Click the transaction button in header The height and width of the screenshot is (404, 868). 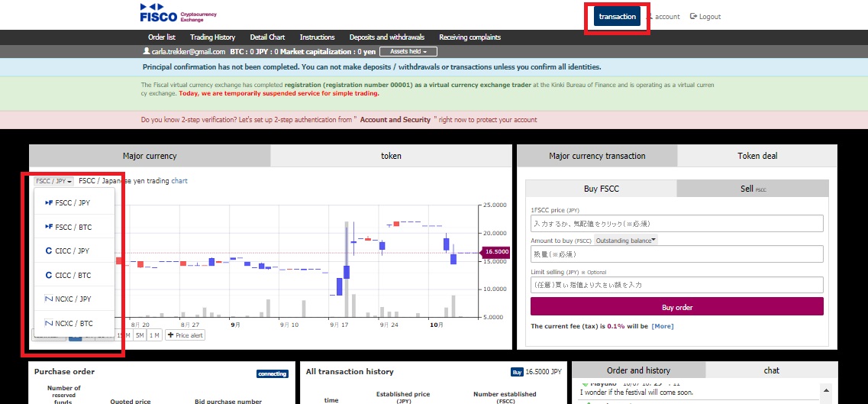click(x=618, y=16)
